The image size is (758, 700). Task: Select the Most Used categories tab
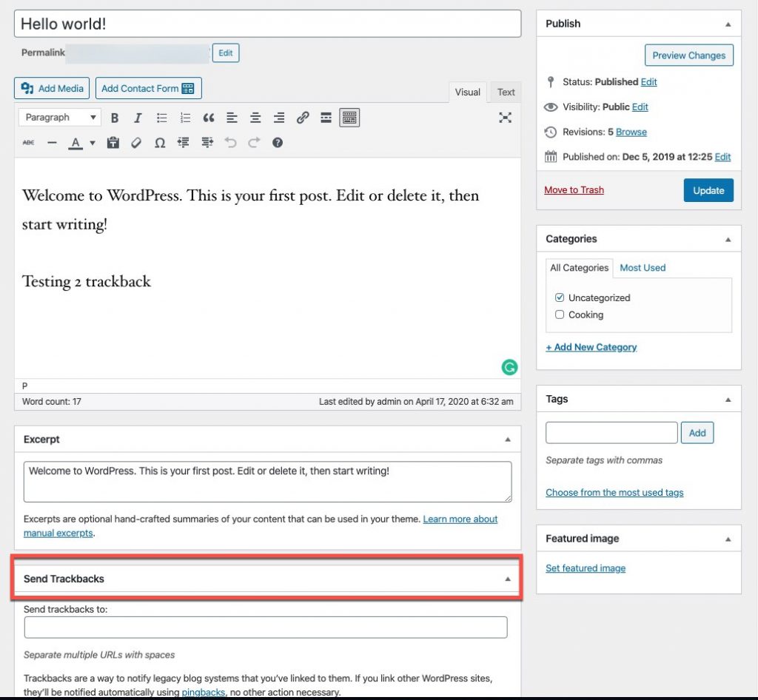click(643, 268)
